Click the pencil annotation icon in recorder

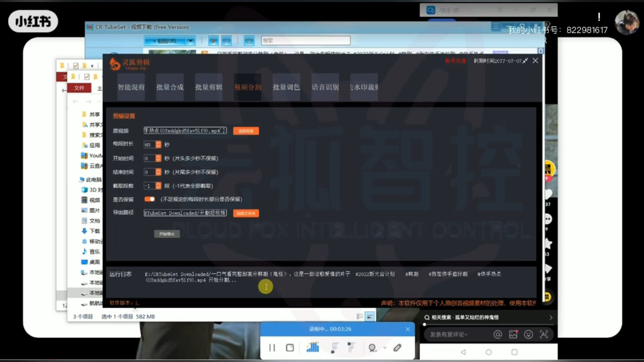[x=397, y=347]
